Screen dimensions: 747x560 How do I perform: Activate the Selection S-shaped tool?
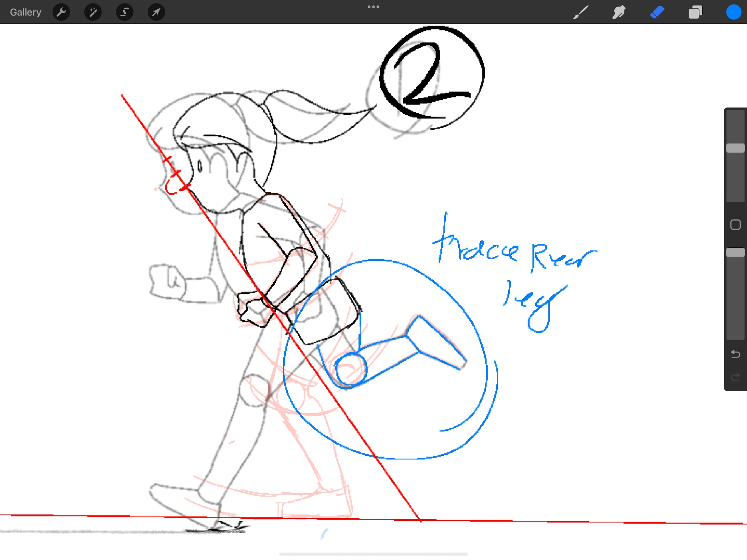tap(124, 12)
